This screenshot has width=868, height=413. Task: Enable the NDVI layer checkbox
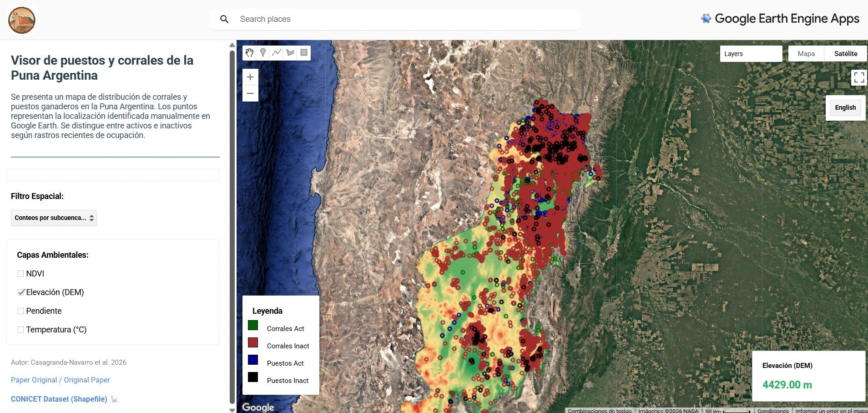click(x=20, y=274)
